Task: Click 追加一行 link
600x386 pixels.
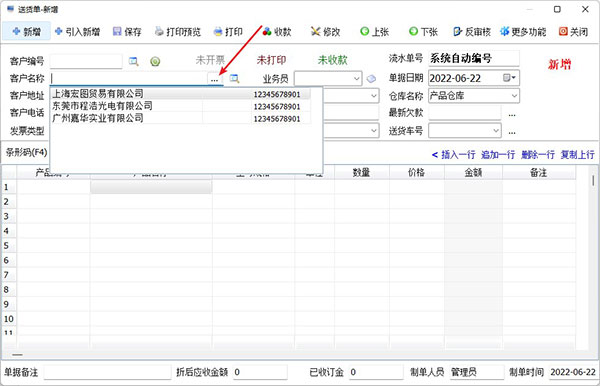Action: tap(498, 155)
